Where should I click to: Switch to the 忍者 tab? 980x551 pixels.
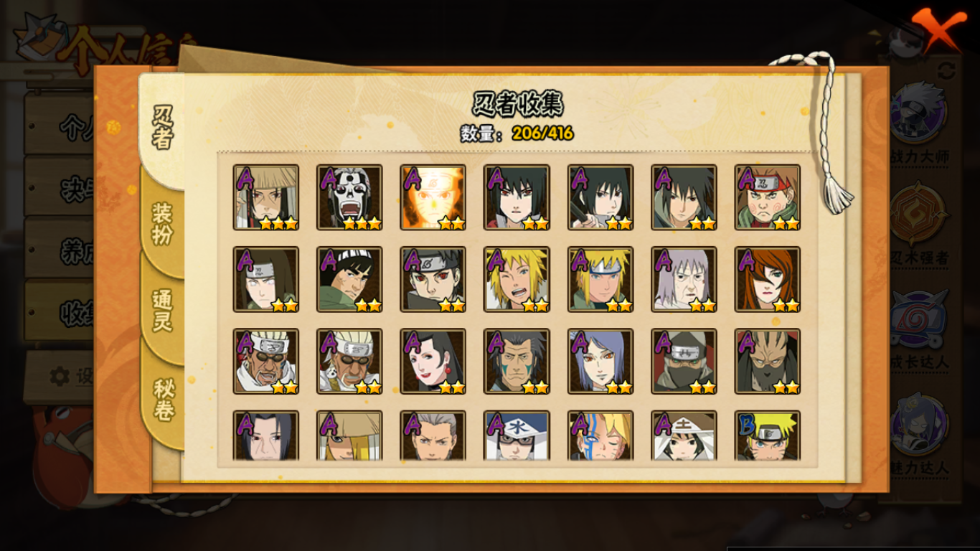163,128
